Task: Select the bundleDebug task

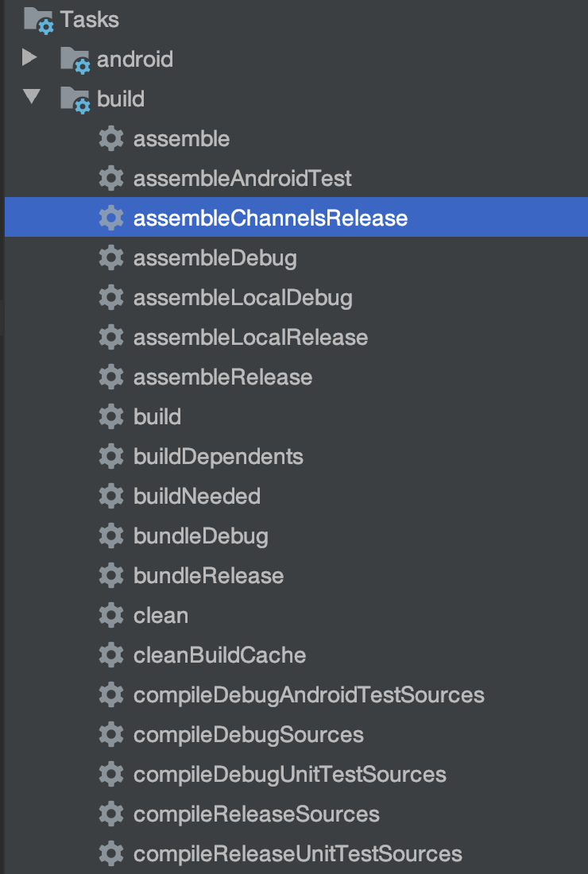Action: point(201,536)
